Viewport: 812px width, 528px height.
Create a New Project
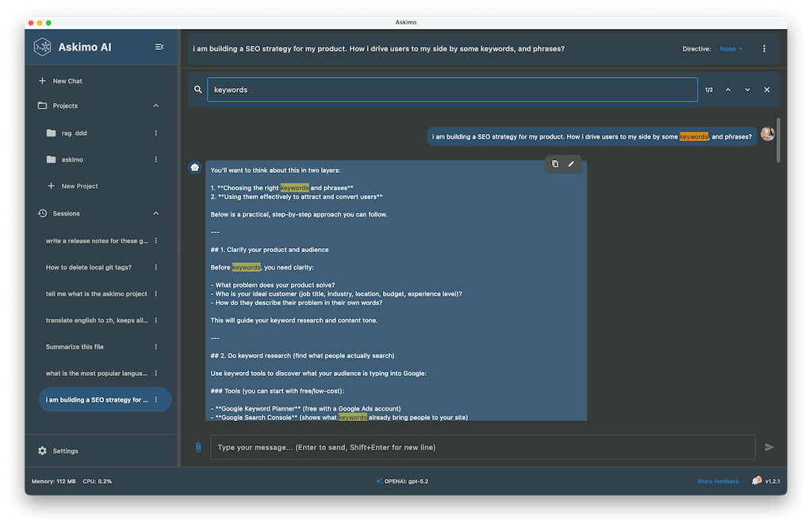point(79,186)
